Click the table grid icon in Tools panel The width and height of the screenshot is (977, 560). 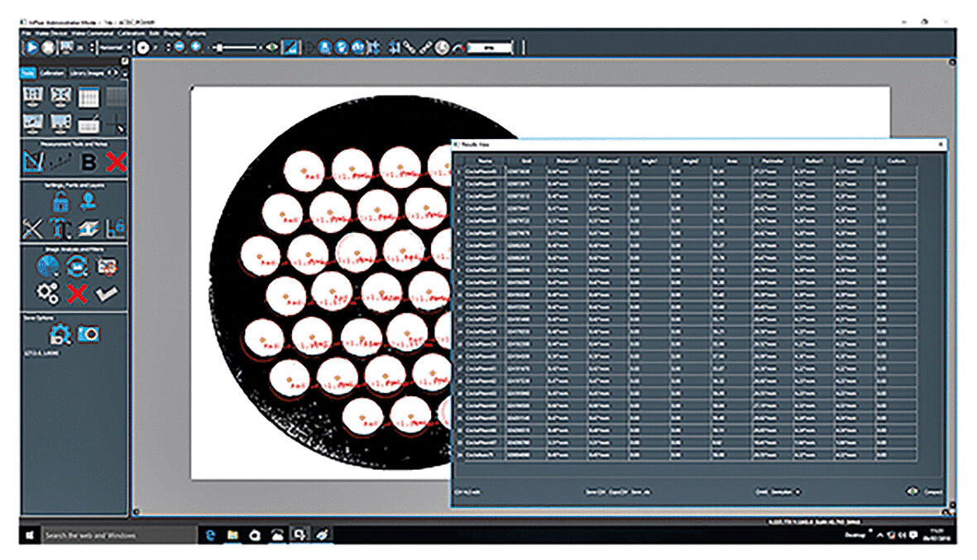click(x=88, y=97)
